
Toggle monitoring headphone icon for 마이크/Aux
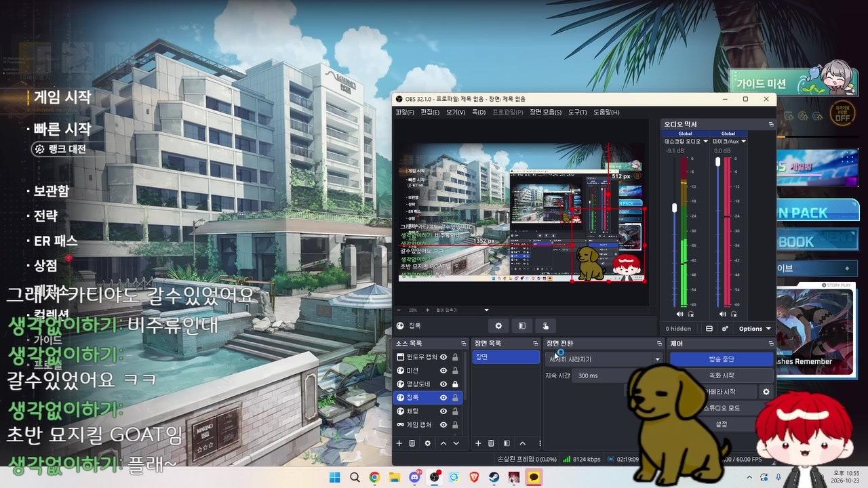[733, 314]
